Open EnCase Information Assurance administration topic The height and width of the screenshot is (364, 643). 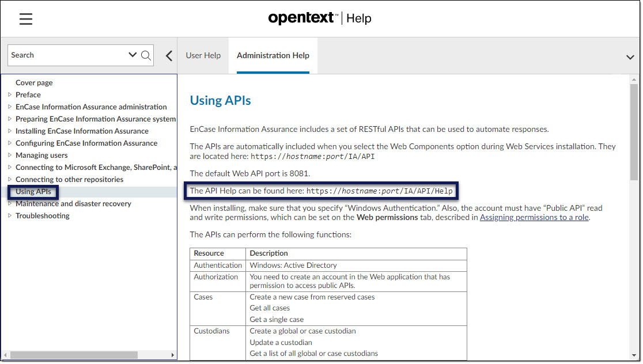tap(91, 107)
